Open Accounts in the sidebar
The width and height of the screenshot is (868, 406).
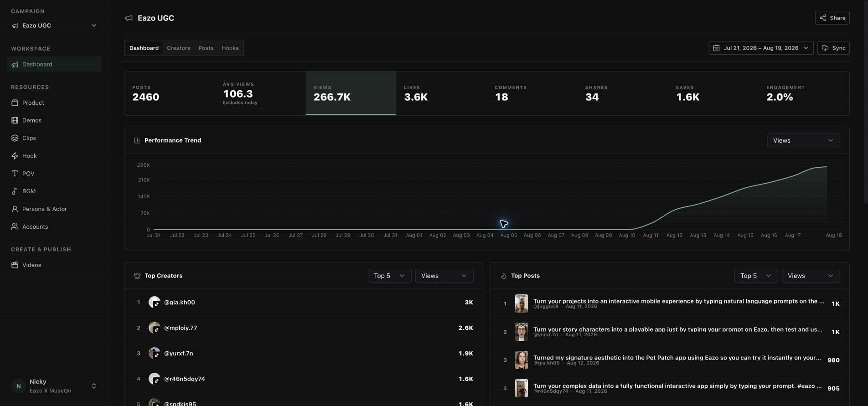click(x=54, y=227)
